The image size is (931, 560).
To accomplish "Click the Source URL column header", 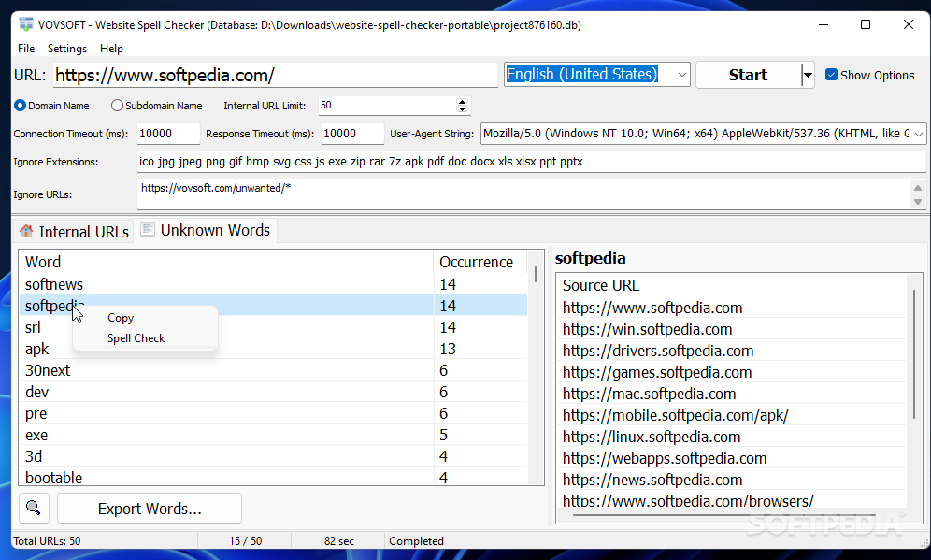I will pos(731,285).
